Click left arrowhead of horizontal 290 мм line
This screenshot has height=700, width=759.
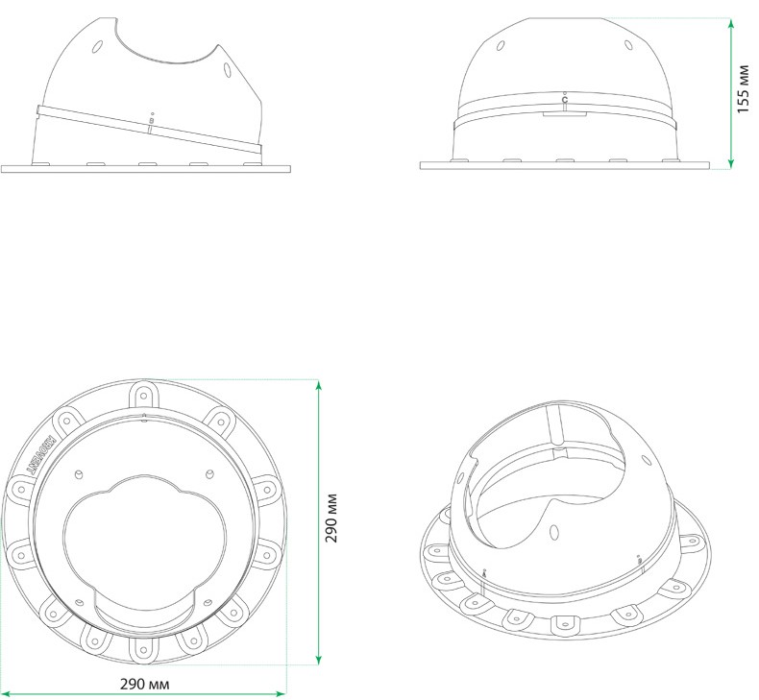click(8, 692)
